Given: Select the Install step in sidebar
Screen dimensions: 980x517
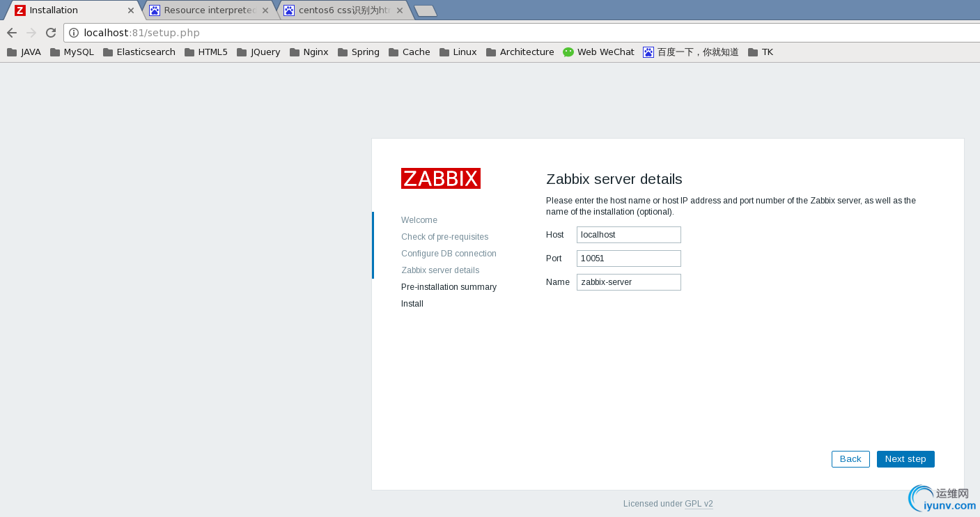Looking at the screenshot, I should 412,304.
